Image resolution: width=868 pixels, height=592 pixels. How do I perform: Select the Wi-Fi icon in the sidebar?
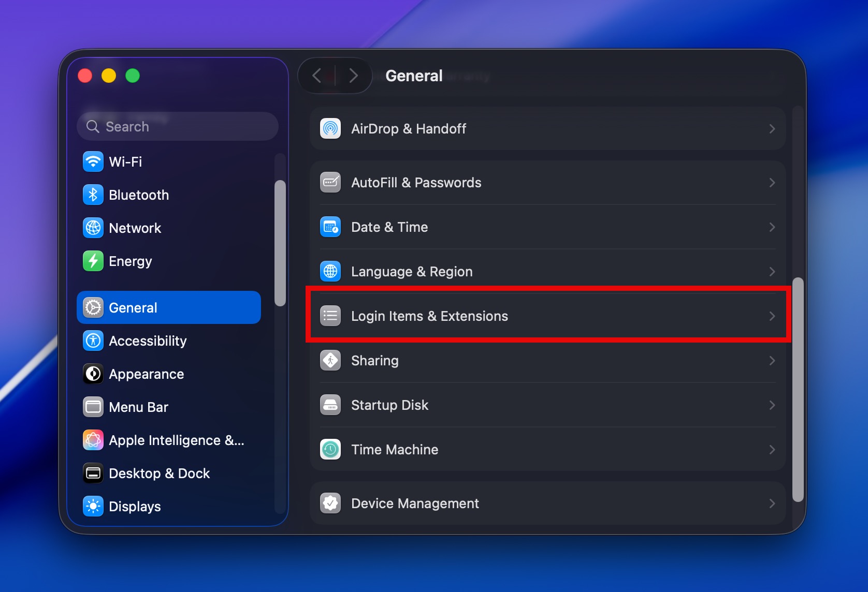[93, 161]
